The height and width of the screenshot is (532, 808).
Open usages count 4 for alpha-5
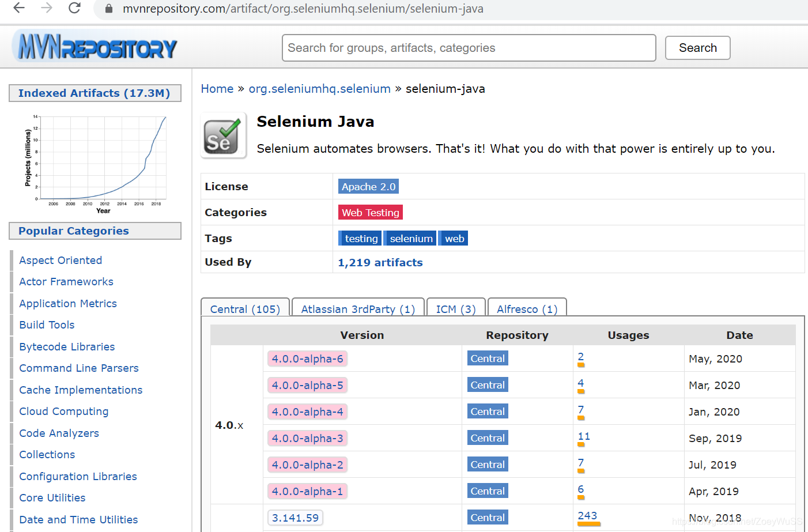click(581, 384)
